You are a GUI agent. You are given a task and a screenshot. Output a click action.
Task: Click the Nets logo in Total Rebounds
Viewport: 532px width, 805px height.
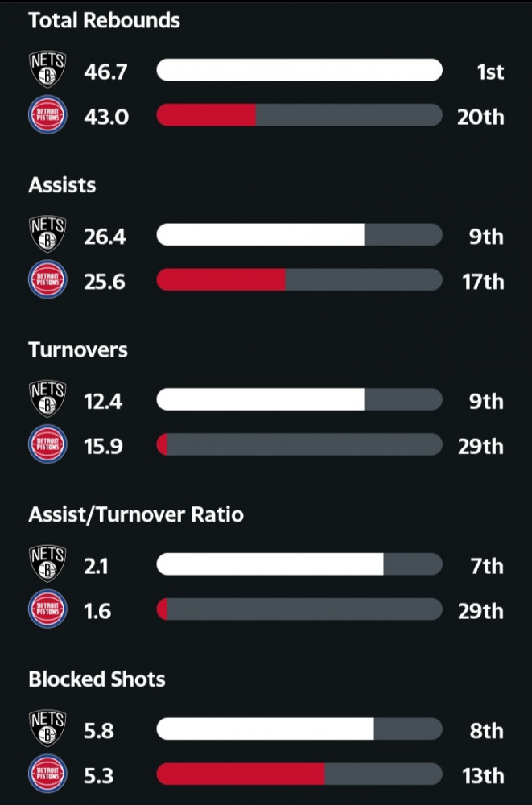[x=47, y=70]
